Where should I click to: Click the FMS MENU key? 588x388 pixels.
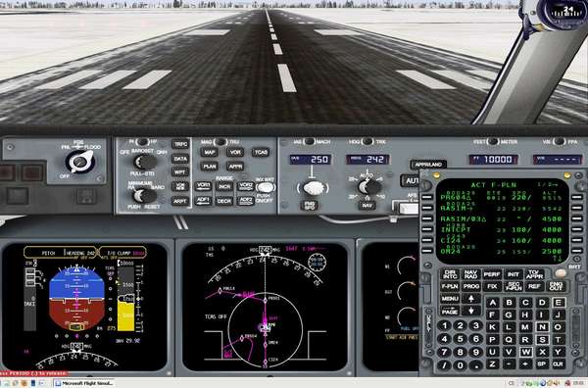(x=450, y=299)
